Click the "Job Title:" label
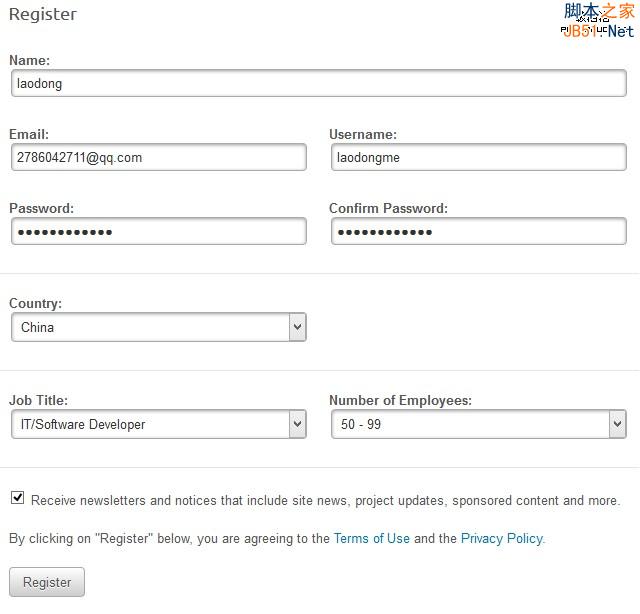Image resolution: width=640 pixels, height=614 pixels. (38, 400)
